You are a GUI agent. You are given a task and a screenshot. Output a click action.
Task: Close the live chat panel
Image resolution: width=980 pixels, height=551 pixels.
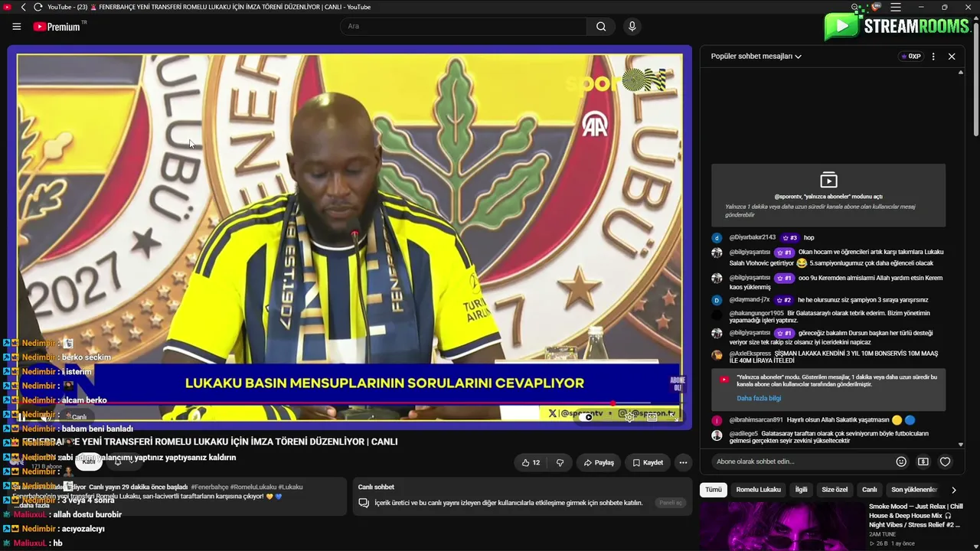pos(952,56)
